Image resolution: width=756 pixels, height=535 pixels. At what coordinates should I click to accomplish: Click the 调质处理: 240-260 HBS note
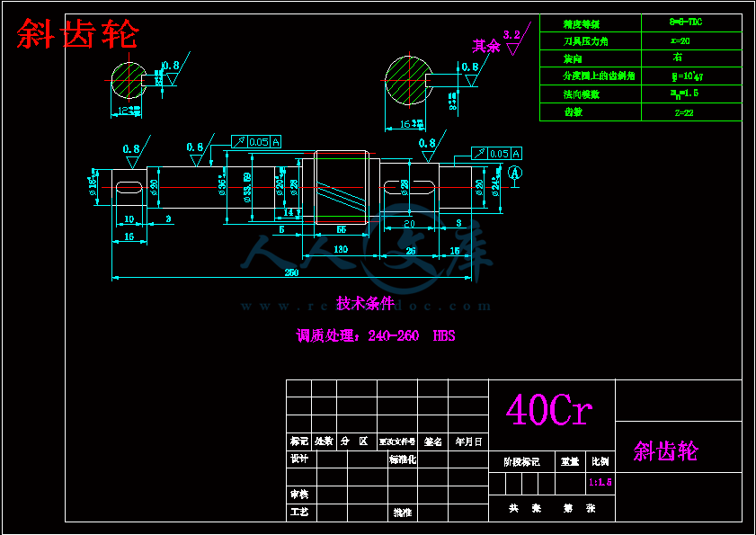pos(376,335)
